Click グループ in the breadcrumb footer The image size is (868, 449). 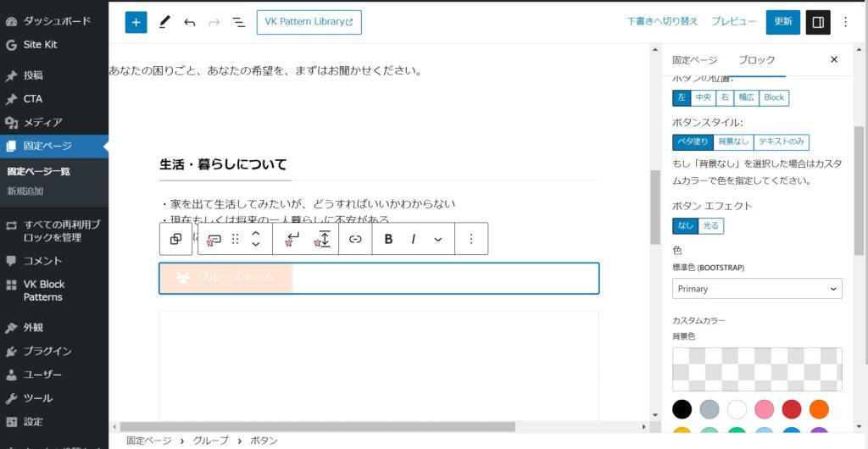coord(210,441)
